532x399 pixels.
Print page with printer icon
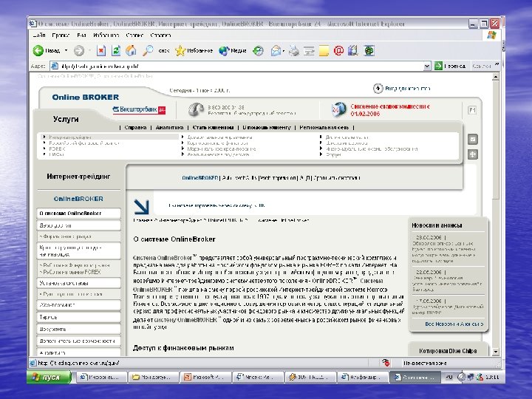[294, 51]
